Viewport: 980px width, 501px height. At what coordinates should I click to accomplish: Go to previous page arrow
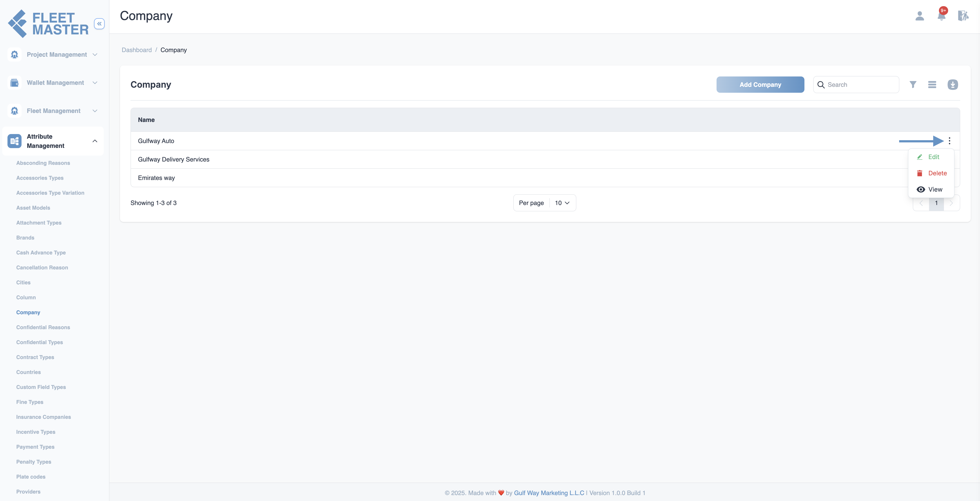(921, 203)
